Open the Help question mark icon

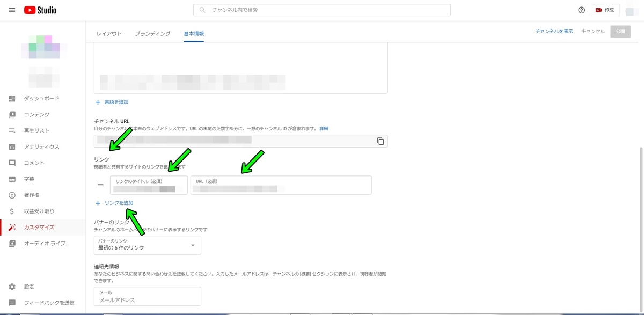[581, 10]
